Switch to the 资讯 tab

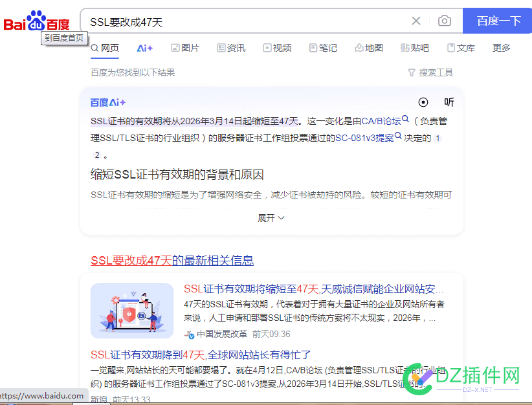pyautogui.click(x=231, y=48)
